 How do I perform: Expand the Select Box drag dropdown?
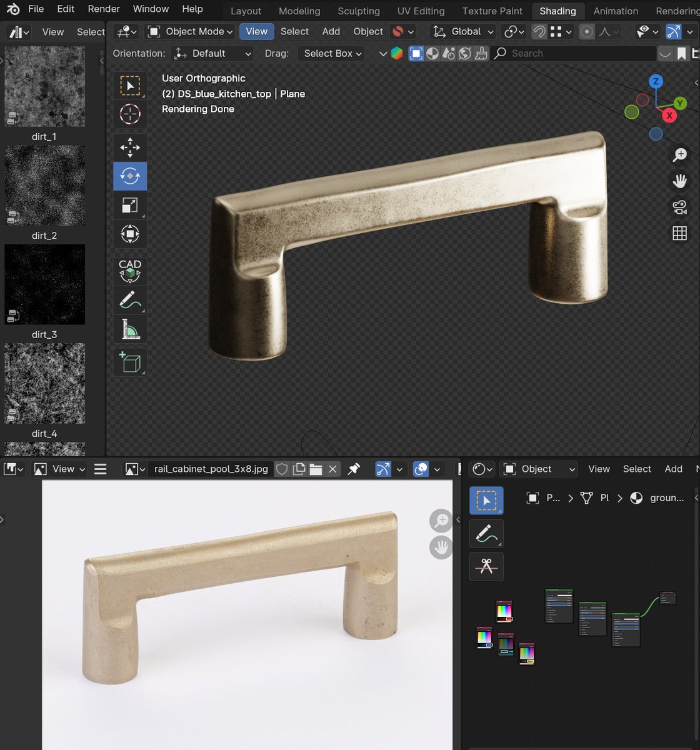pos(331,53)
